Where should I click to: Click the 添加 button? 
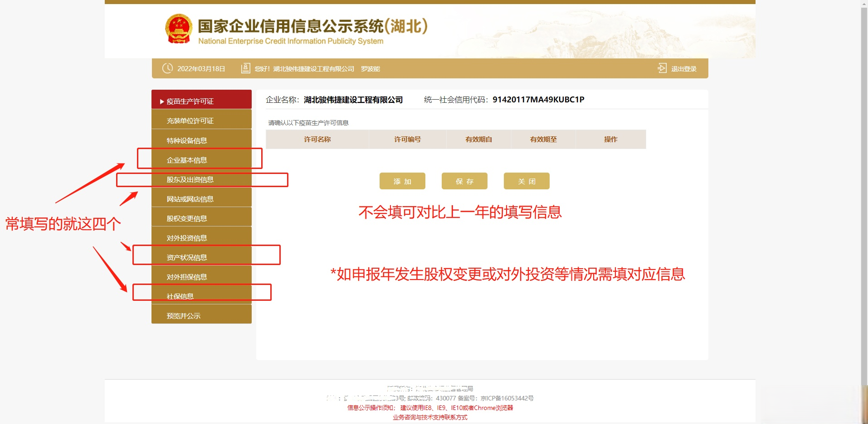[402, 181]
